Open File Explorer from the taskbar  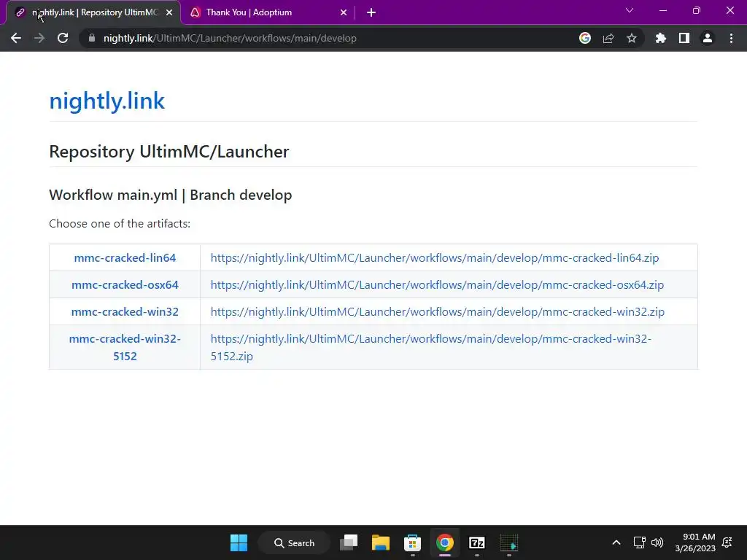381,542
